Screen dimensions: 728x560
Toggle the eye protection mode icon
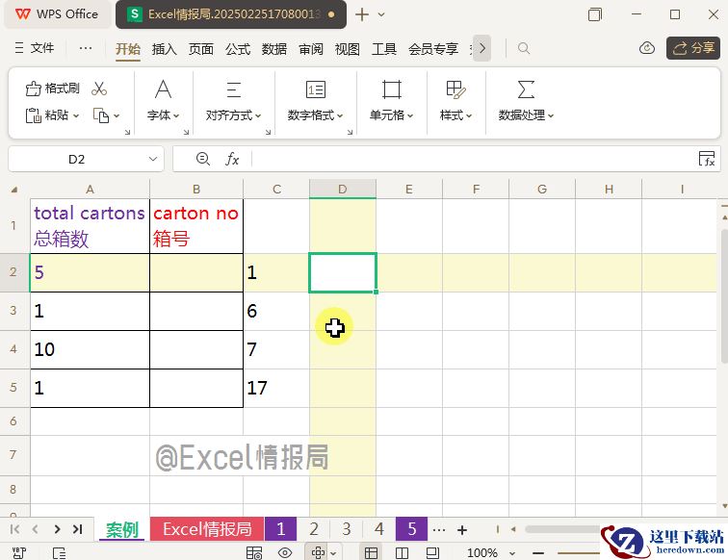point(285,553)
